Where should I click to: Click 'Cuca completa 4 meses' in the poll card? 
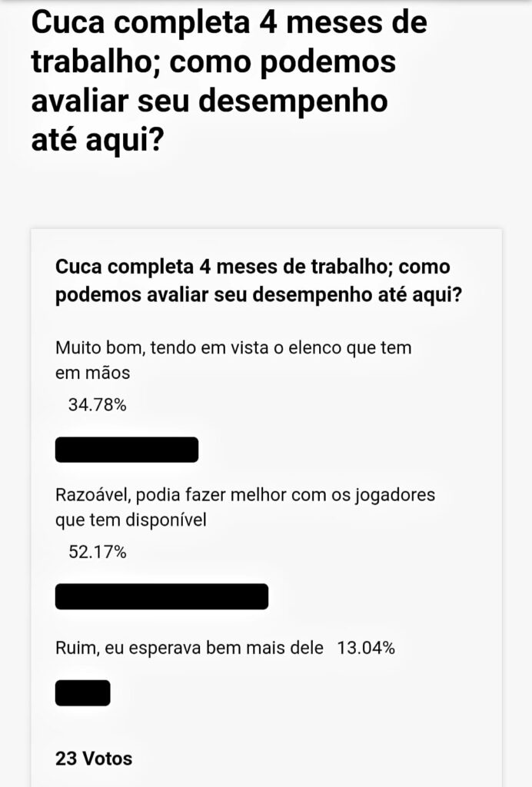click(167, 267)
